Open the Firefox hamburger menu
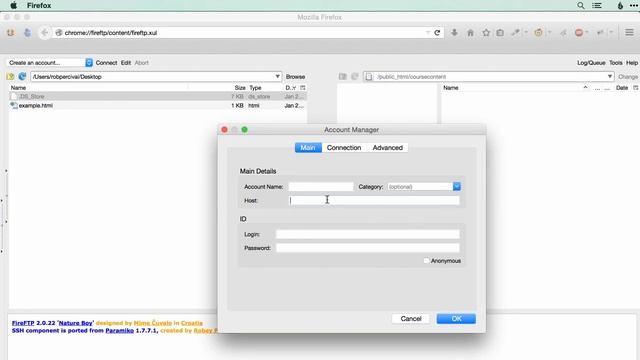Screen dimensions: 640x360 pyautogui.click(x=629, y=33)
